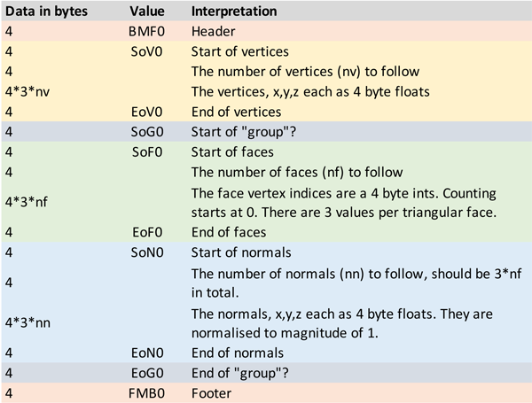Click the SoN0 value cell
532x403 pixels.
147,252
